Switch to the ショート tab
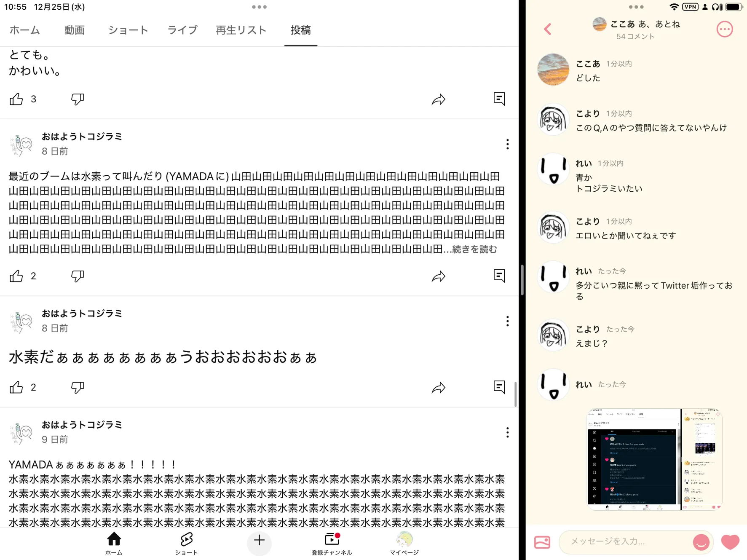The height and width of the screenshot is (560, 747). pyautogui.click(x=128, y=30)
